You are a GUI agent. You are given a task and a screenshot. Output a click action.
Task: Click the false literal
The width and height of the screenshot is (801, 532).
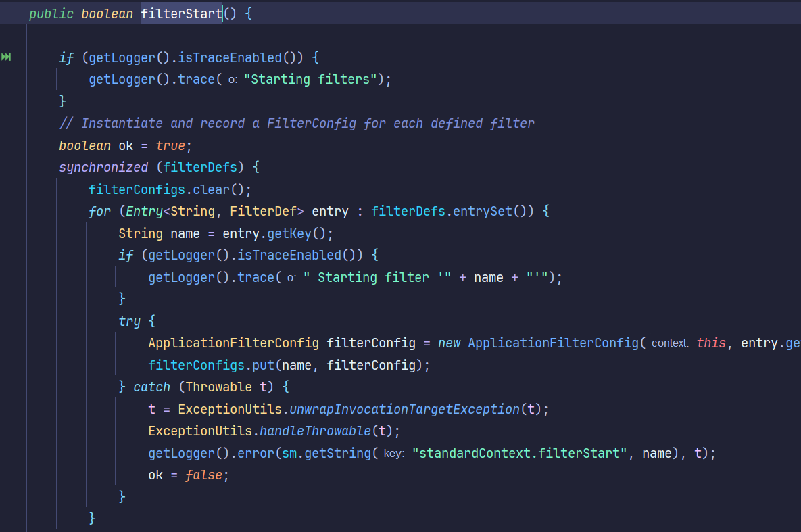click(204, 475)
